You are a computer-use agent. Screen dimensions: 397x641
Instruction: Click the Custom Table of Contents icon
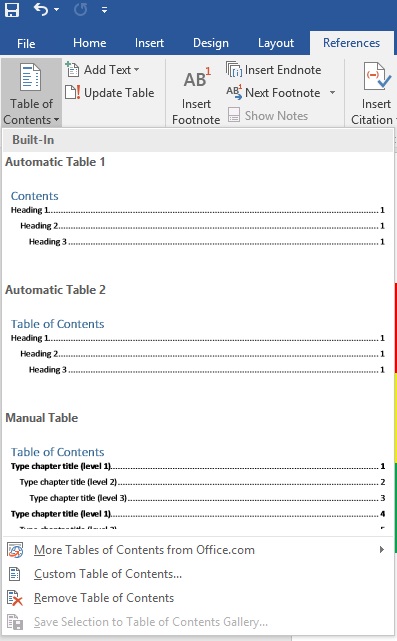(15, 574)
